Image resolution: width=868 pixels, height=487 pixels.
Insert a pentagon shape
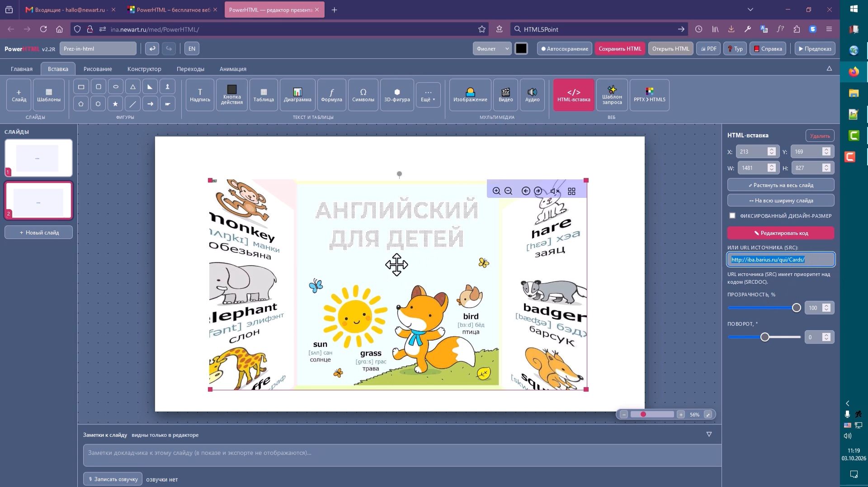pyautogui.click(x=81, y=104)
